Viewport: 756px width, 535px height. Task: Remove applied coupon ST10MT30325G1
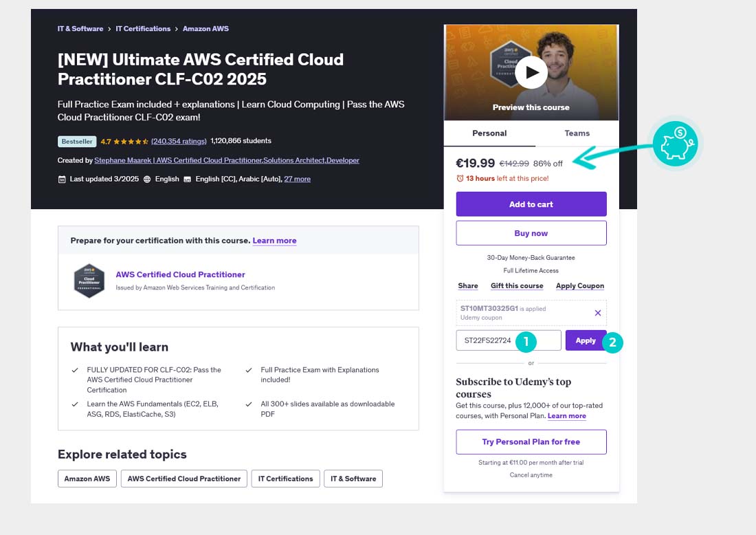pos(597,313)
